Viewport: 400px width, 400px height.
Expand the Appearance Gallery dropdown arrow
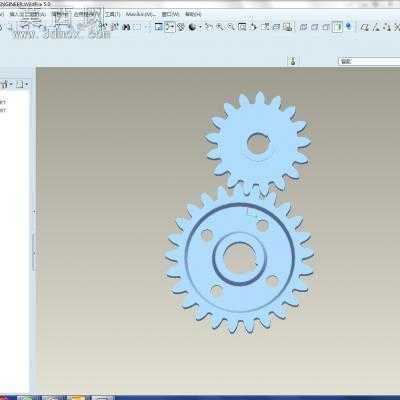[x=200, y=27]
